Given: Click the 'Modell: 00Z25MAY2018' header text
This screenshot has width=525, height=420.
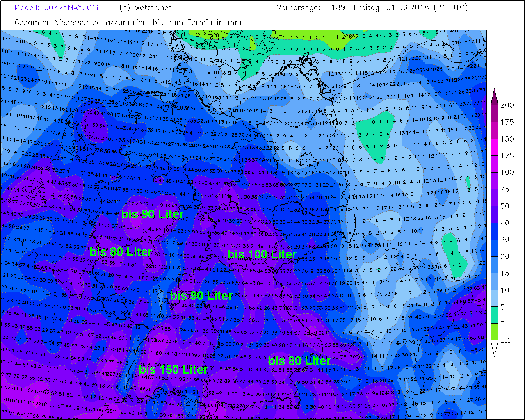Looking at the screenshot, I should pos(58,8).
